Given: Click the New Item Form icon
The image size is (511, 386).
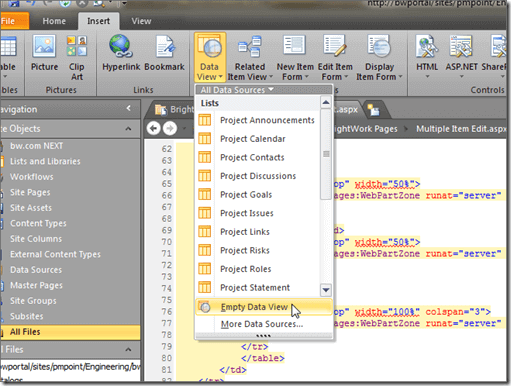Looking at the screenshot, I should (x=294, y=45).
